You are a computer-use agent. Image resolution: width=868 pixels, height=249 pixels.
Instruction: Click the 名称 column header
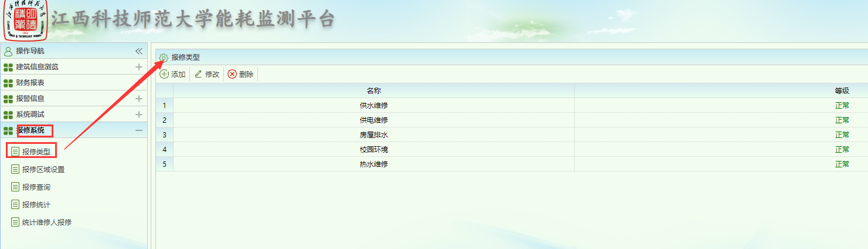(374, 91)
